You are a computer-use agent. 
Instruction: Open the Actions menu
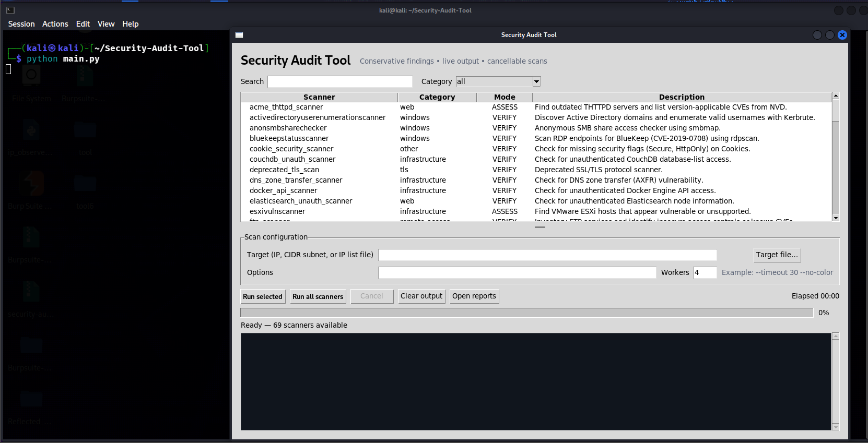pos(55,24)
